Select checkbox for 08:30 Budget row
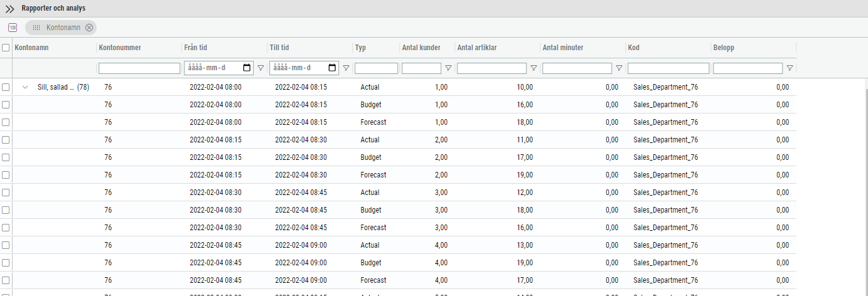Viewport: 868px width, 296px height. (x=6, y=210)
